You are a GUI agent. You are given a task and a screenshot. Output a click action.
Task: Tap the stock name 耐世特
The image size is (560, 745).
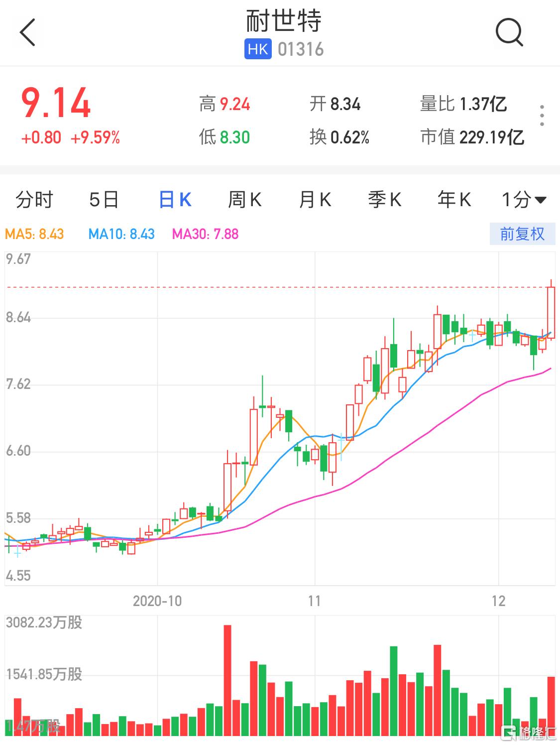click(x=284, y=21)
